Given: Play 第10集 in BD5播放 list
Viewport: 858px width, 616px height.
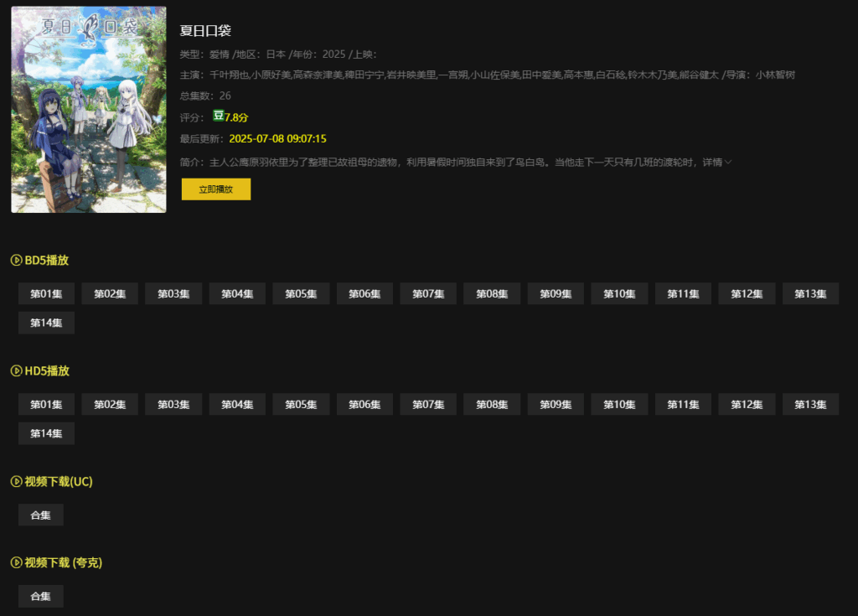Looking at the screenshot, I should [619, 294].
